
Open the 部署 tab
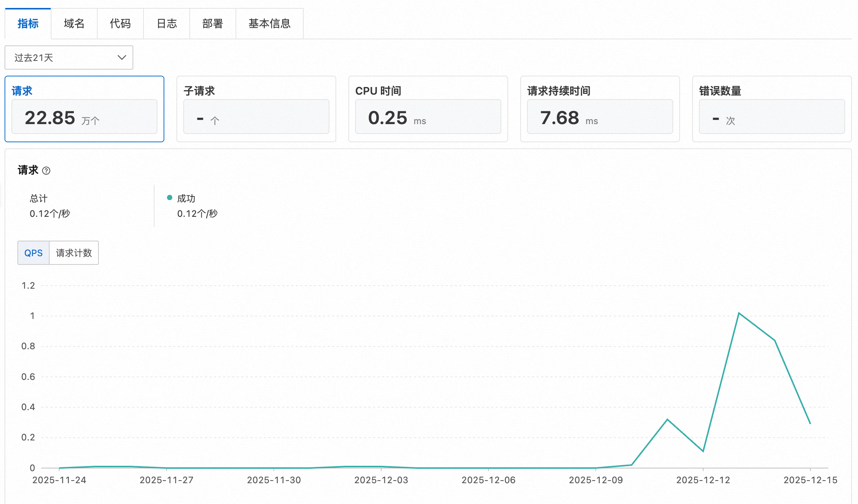[x=212, y=24]
